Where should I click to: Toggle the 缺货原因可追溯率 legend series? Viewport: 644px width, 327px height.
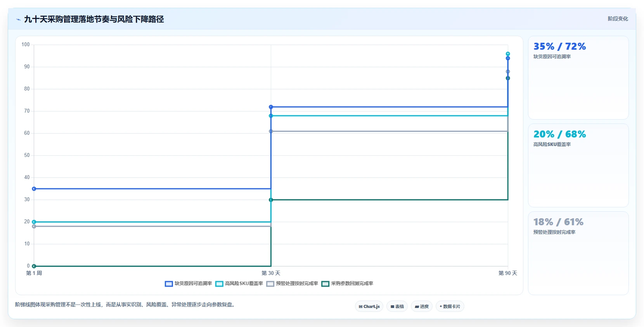189,284
